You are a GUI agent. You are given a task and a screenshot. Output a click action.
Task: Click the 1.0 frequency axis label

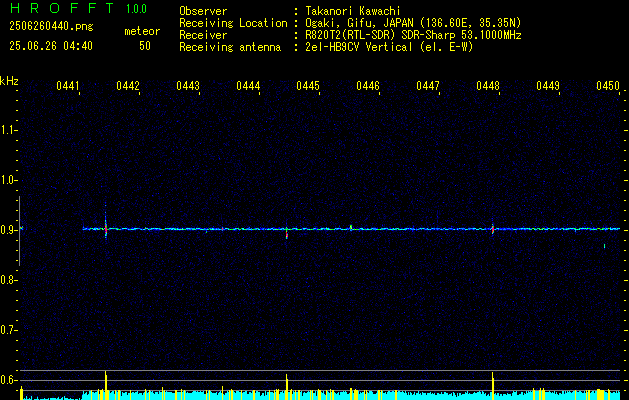8,180
